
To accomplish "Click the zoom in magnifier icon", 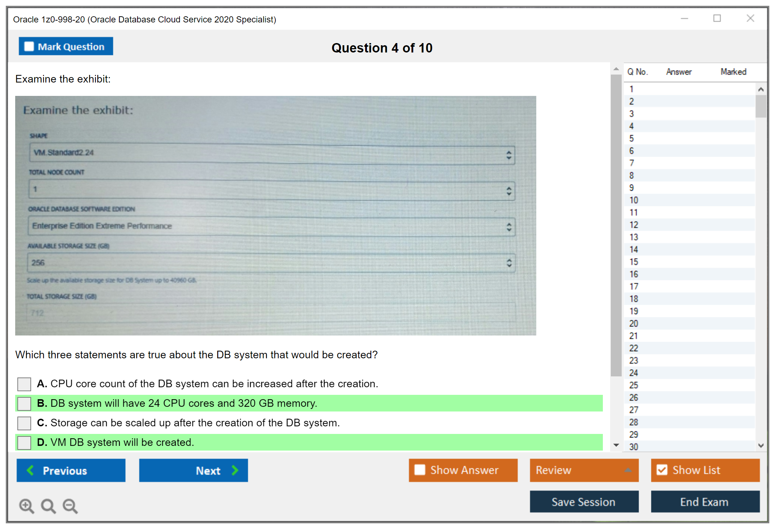I will pyautogui.click(x=26, y=506).
